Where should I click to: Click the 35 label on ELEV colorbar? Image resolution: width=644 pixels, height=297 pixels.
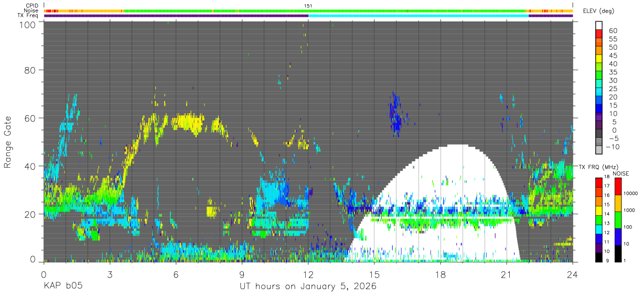coord(613,72)
